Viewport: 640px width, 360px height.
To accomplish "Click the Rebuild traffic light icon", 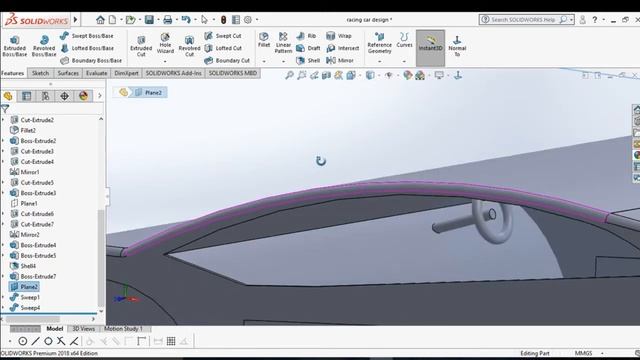I will [x=223, y=20].
